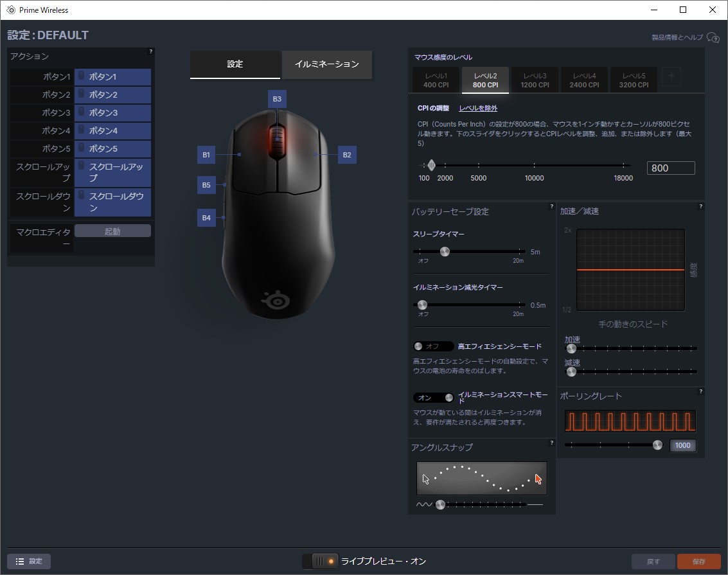728x575 pixels.
Task: Click the illumination dimming timer slider handle
Action: pyautogui.click(x=422, y=305)
